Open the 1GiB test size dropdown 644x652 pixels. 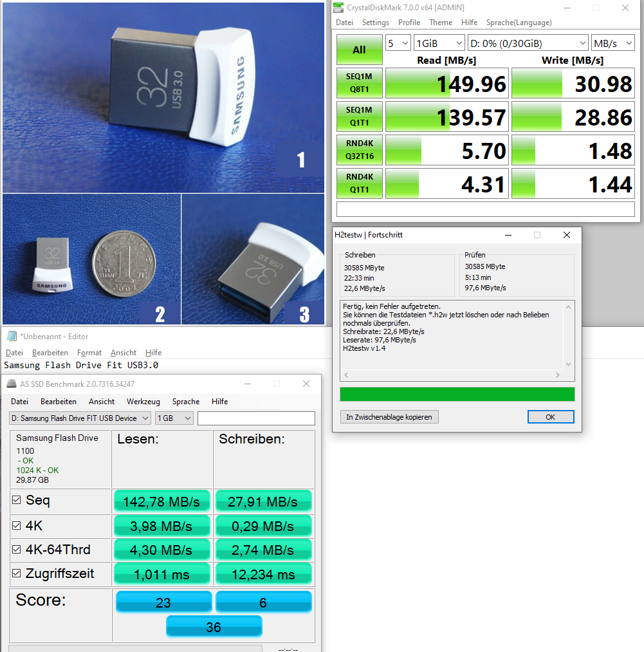coord(439,43)
